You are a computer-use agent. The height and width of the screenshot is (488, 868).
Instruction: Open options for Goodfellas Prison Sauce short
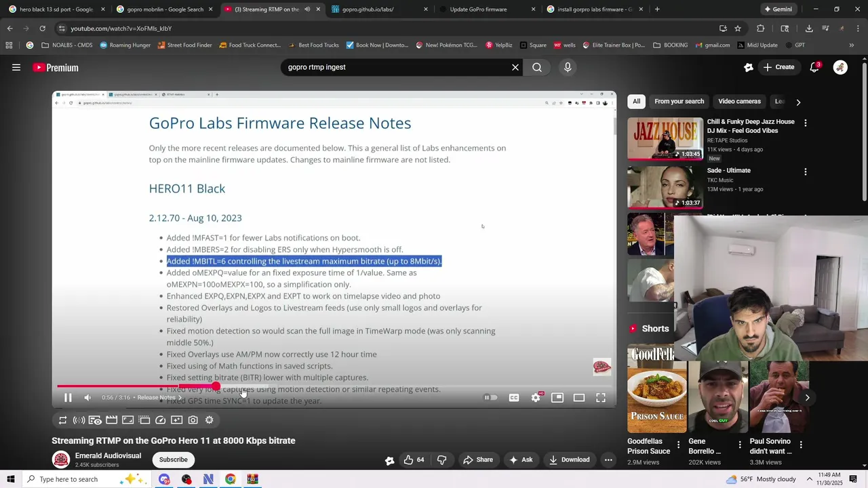pos(678,445)
